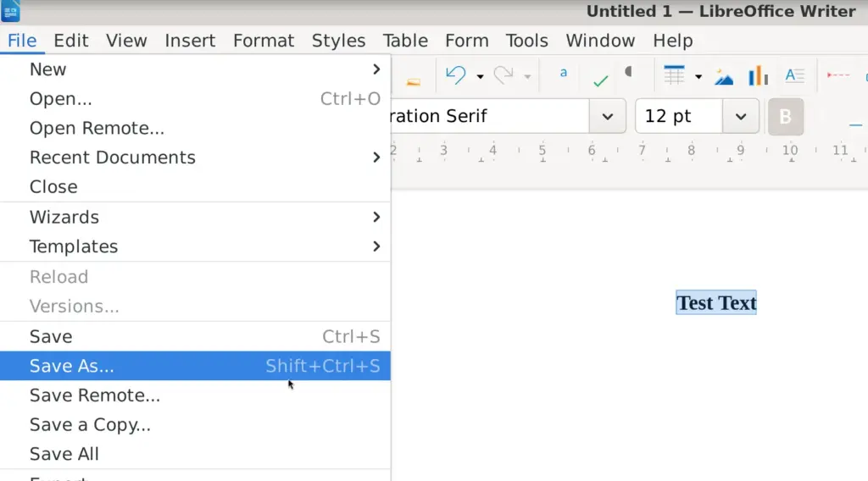
Task: Click the 12 pt font size field
Action: point(679,116)
